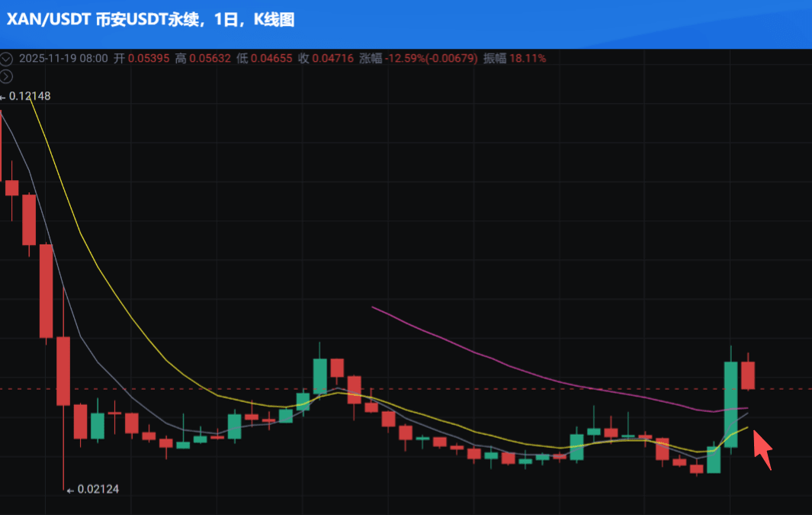Image resolution: width=812 pixels, height=515 pixels.
Task: Select the large green candle before the last
Action: [730, 403]
